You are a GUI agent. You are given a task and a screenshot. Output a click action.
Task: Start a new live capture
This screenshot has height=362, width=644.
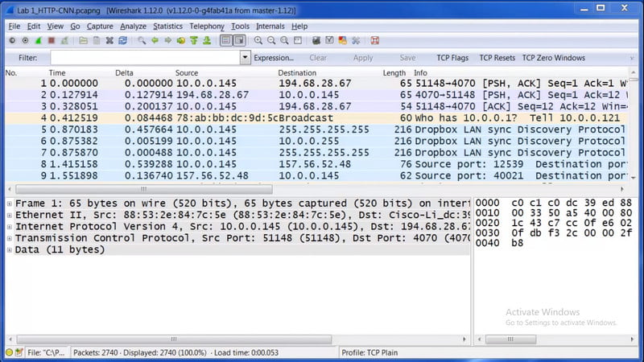pyautogui.click(x=39, y=41)
